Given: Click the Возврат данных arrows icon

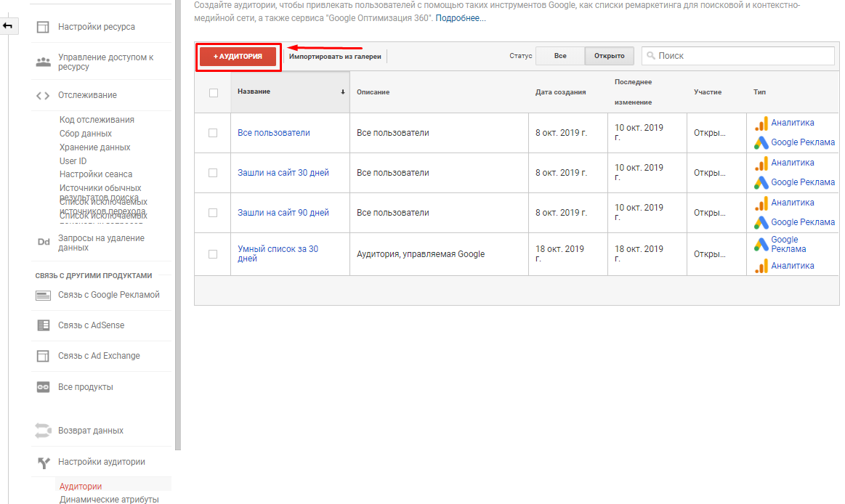Looking at the screenshot, I should click(x=43, y=431).
